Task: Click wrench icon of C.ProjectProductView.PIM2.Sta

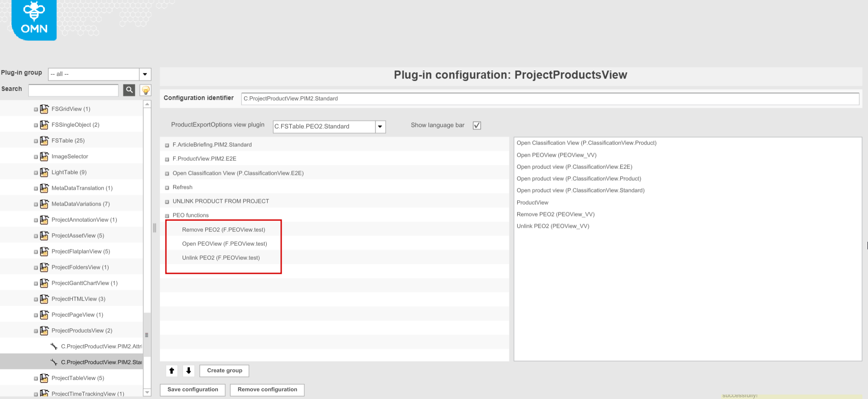Action: [x=54, y=362]
